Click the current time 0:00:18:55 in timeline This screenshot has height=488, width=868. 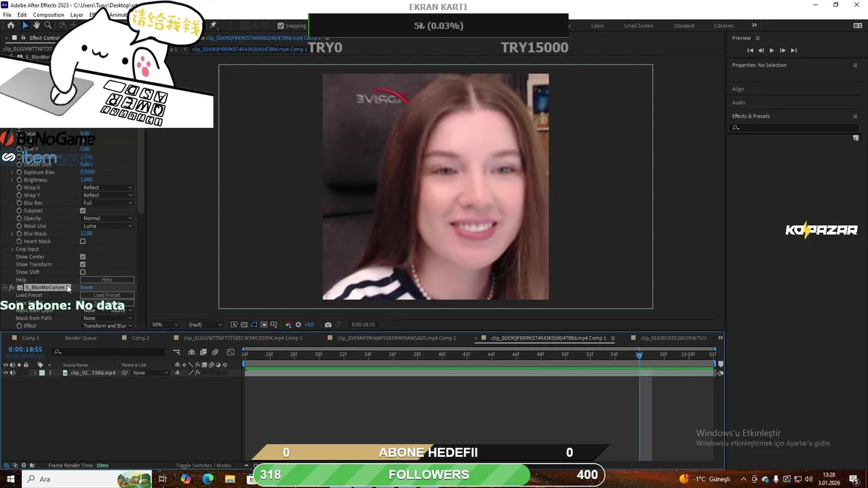pyautogui.click(x=25, y=349)
